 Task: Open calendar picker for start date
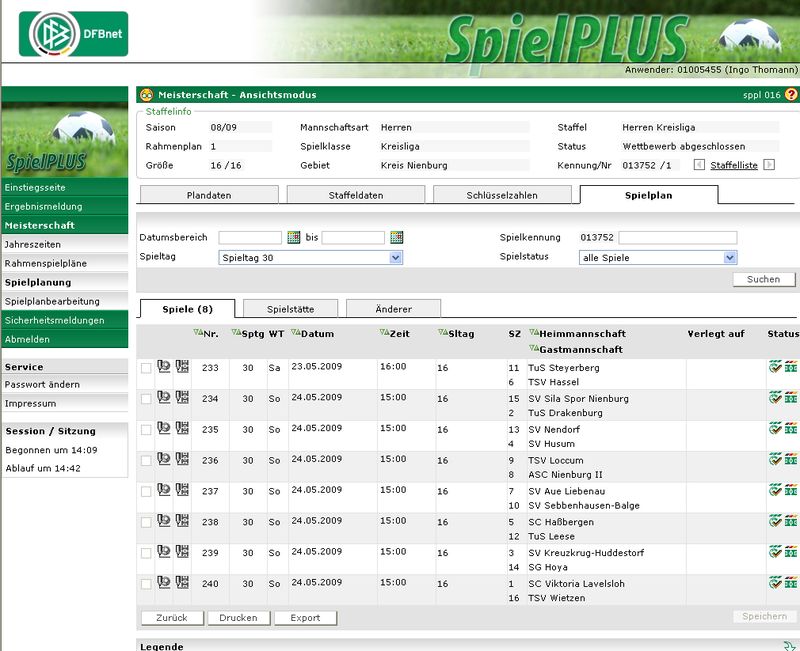click(x=294, y=237)
